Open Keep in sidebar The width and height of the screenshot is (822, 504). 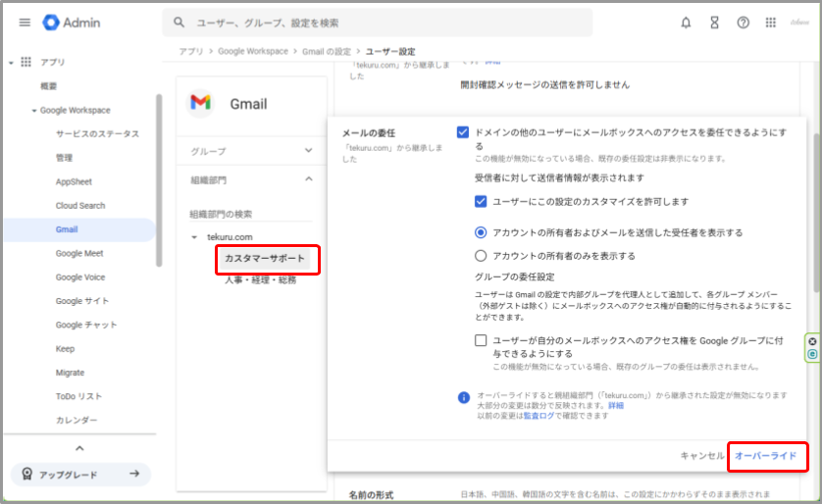click(x=65, y=349)
